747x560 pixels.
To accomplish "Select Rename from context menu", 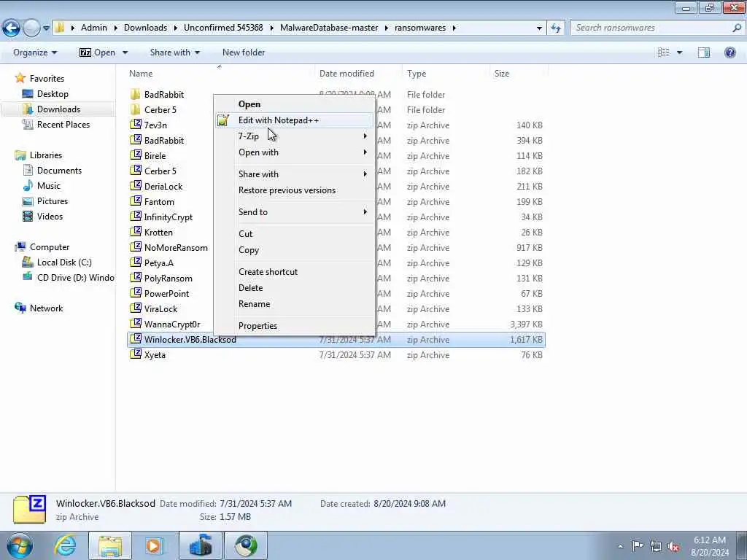I will (x=294, y=304).
